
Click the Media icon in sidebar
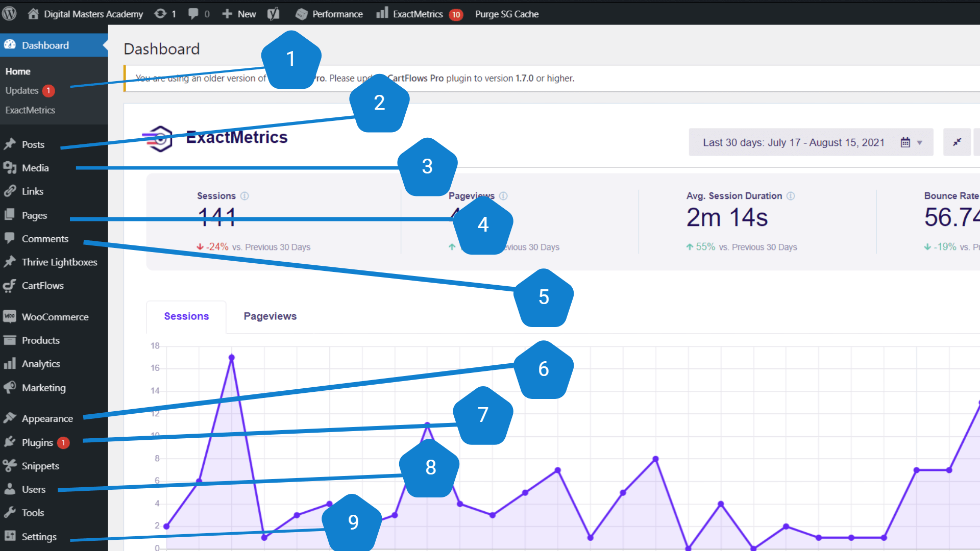(x=10, y=167)
